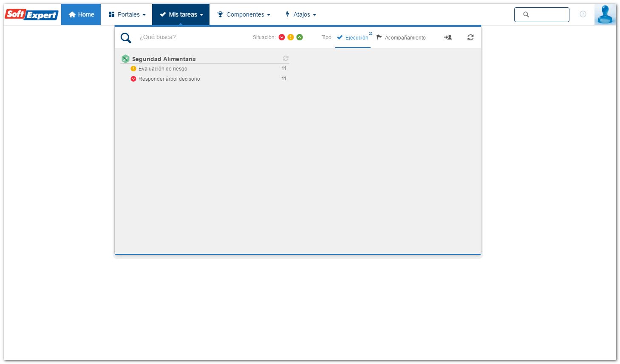The image size is (620, 364).
Task: Open the user avatar profile
Action: click(x=605, y=14)
